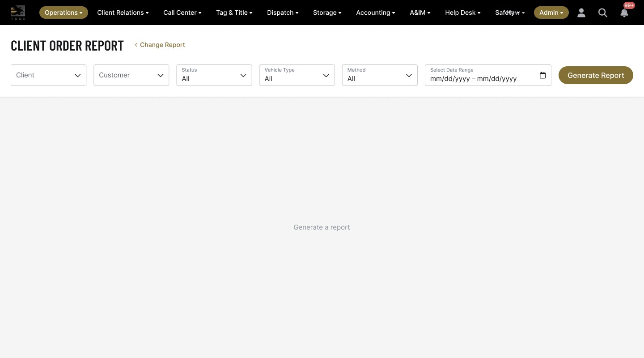The width and height of the screenshot is (644, 358).
Task: Open the search magnifier icon
Action: (x=603, y=13)
